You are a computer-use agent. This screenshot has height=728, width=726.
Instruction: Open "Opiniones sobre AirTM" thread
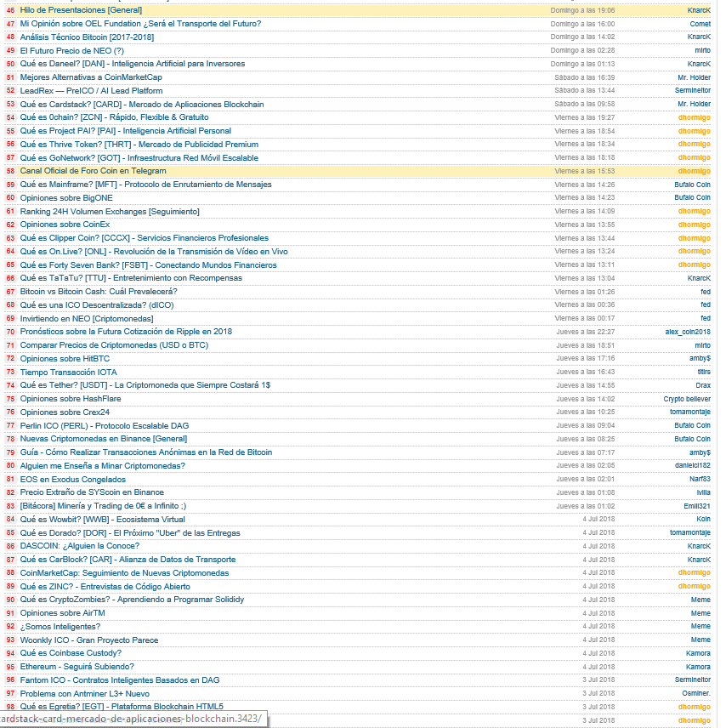point(63,613)
